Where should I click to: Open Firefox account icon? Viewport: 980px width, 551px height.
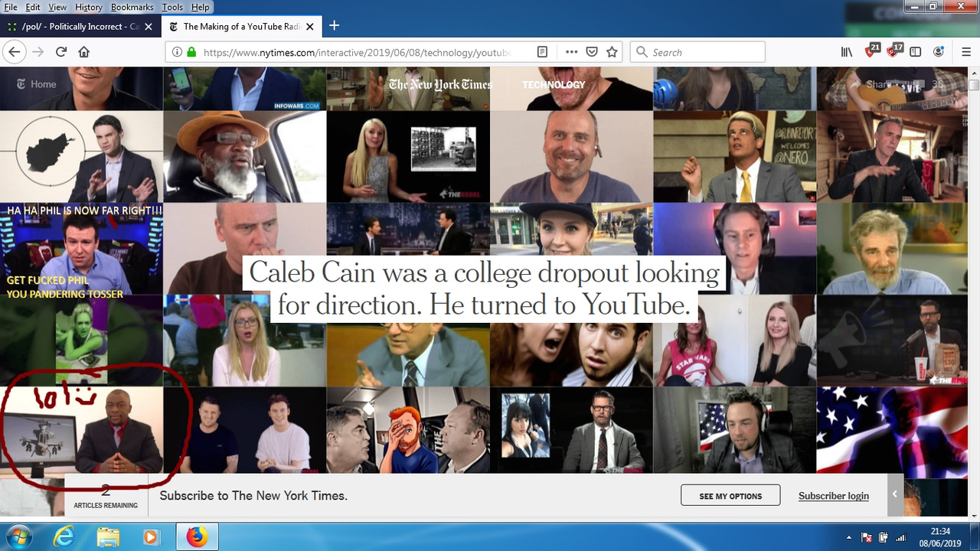coord(939,52)
